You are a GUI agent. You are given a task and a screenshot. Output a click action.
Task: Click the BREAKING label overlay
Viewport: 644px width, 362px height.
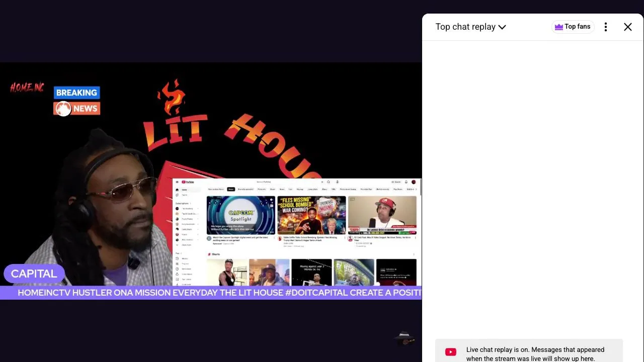tap(76, 93)
